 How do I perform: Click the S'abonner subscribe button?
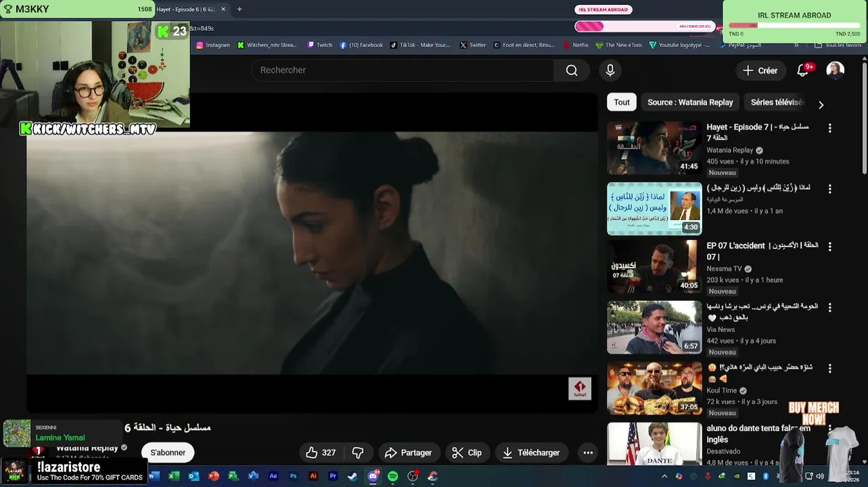(168, 453)
